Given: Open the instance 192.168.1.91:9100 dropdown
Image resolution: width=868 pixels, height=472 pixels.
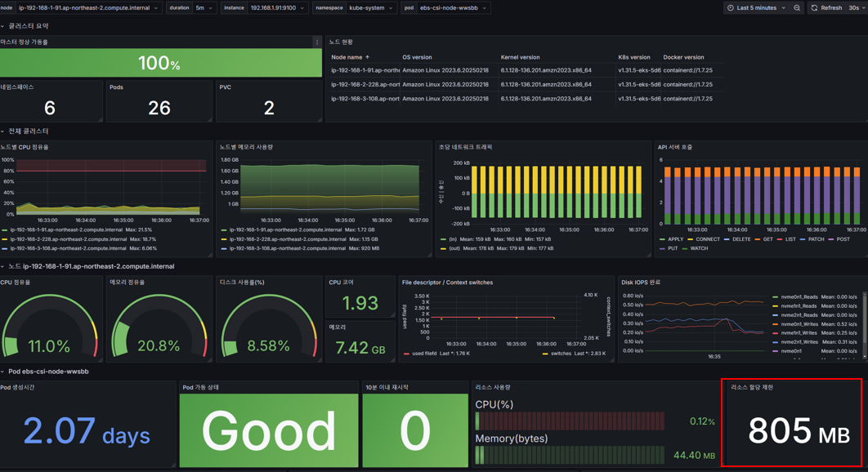Looking at the screenshot, I should (x=277, y=7).
